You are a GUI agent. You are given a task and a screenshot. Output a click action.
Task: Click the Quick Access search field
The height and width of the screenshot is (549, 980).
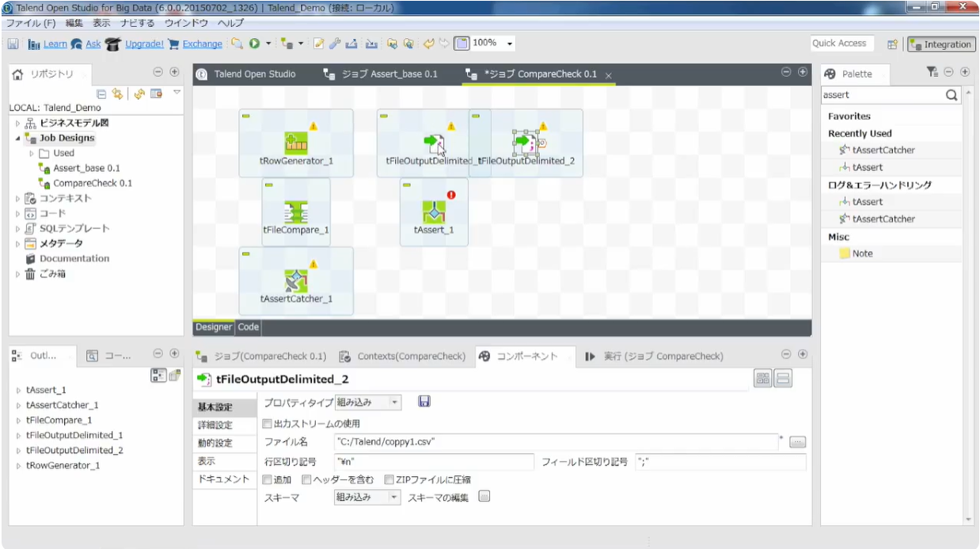841,44
